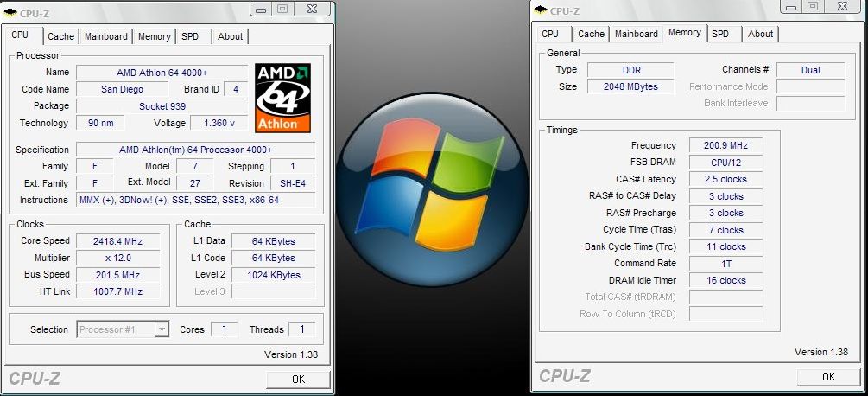Click the Channels # value Dual
The width and height of the screenshot is (868, 396).
(810, 70)
